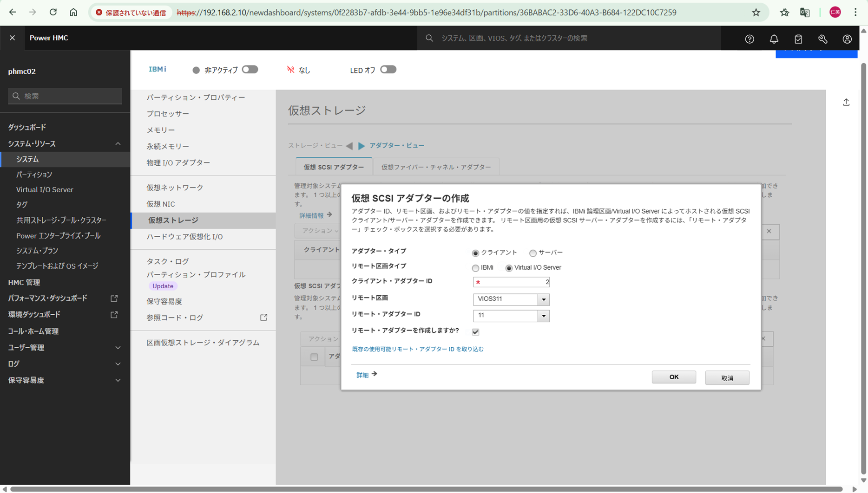Click the arrow icon next to 詳細情報
868x493 pixels.
pyautogui.click(x=329, y=215)
